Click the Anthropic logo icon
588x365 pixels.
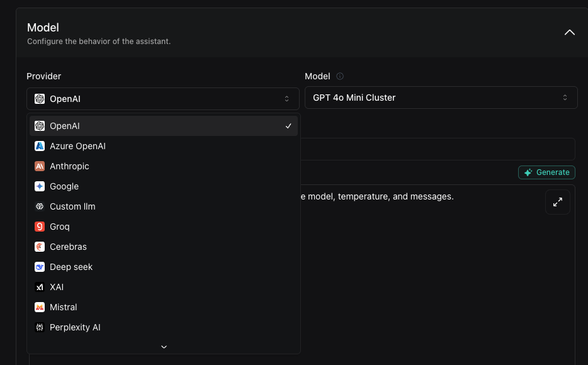(40, 166)
